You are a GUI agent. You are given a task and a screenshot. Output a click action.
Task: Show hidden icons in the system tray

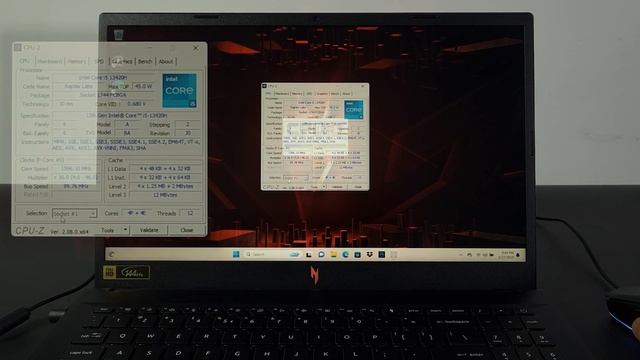[x=460, y=255]
